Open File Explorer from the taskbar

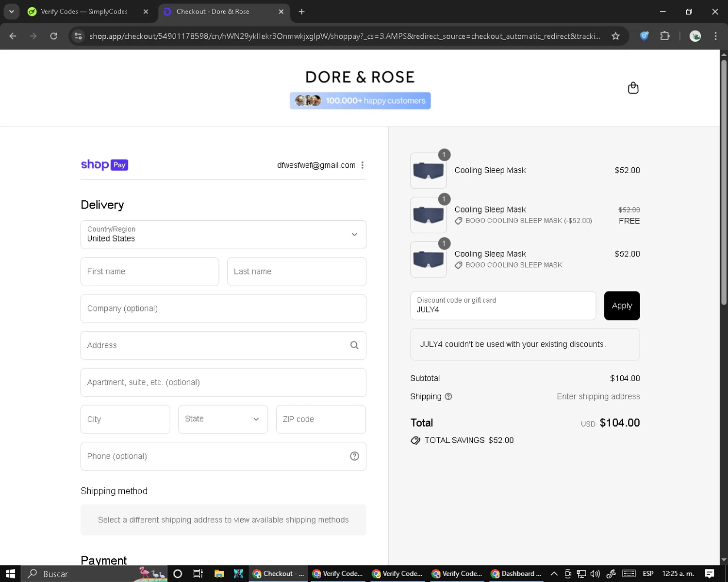[x=219, y=574]
